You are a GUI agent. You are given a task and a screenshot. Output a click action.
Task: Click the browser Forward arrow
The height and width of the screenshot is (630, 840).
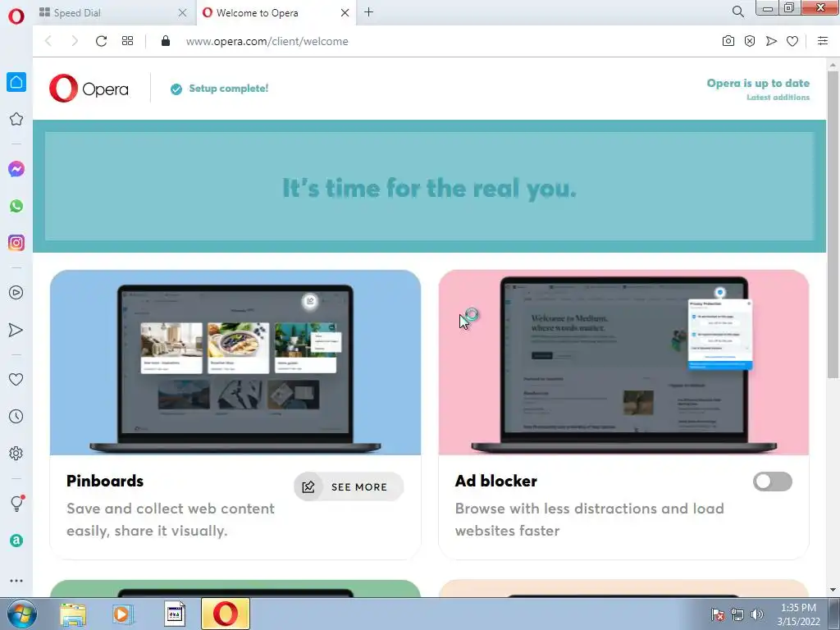click(x=75, y=41)
